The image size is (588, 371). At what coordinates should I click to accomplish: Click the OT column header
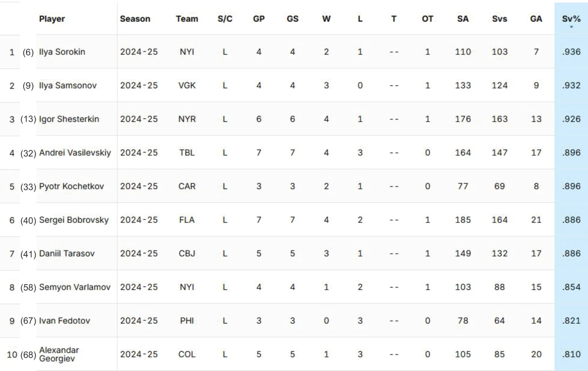click(x=427, y=19)
